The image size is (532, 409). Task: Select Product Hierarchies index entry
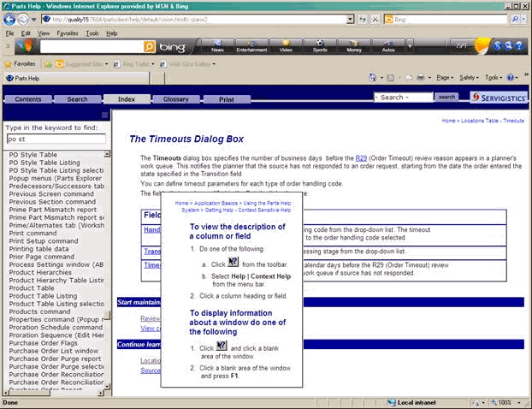[40, 273]
